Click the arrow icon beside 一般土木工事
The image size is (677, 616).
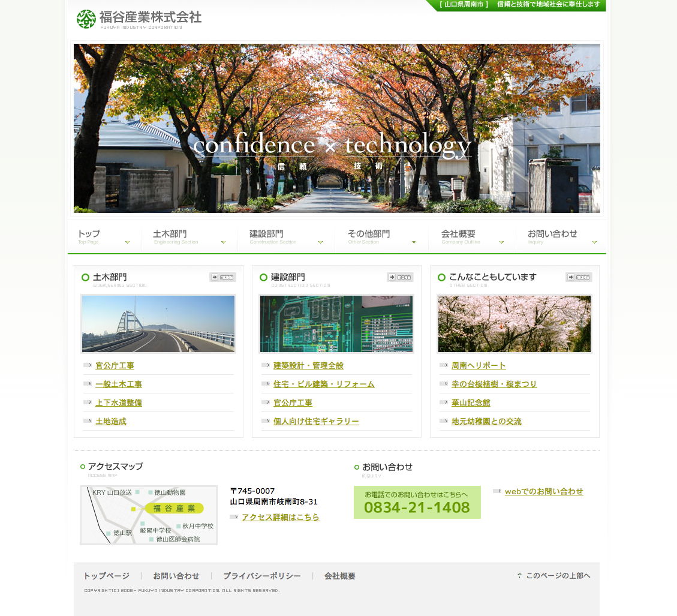(x=87, y=384)
